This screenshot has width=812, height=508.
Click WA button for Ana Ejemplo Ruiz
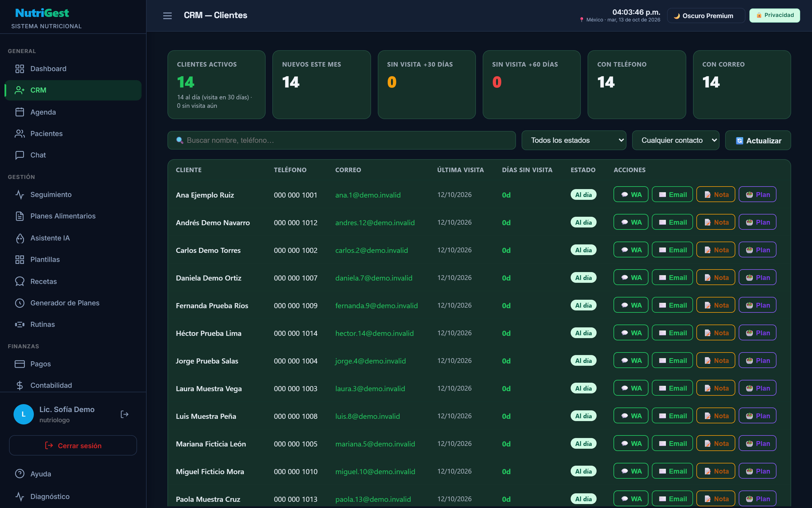coord(630,194)
